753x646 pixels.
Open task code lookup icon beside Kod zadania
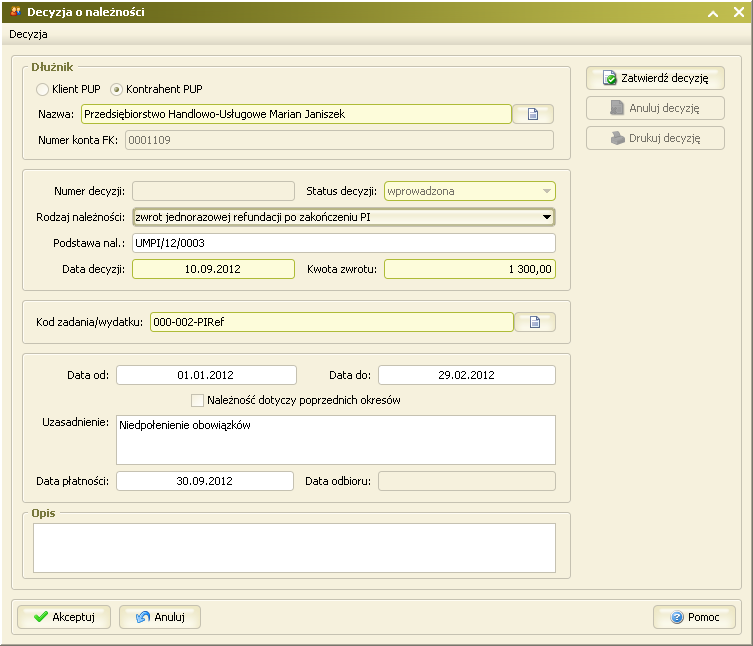click(535, 322)
